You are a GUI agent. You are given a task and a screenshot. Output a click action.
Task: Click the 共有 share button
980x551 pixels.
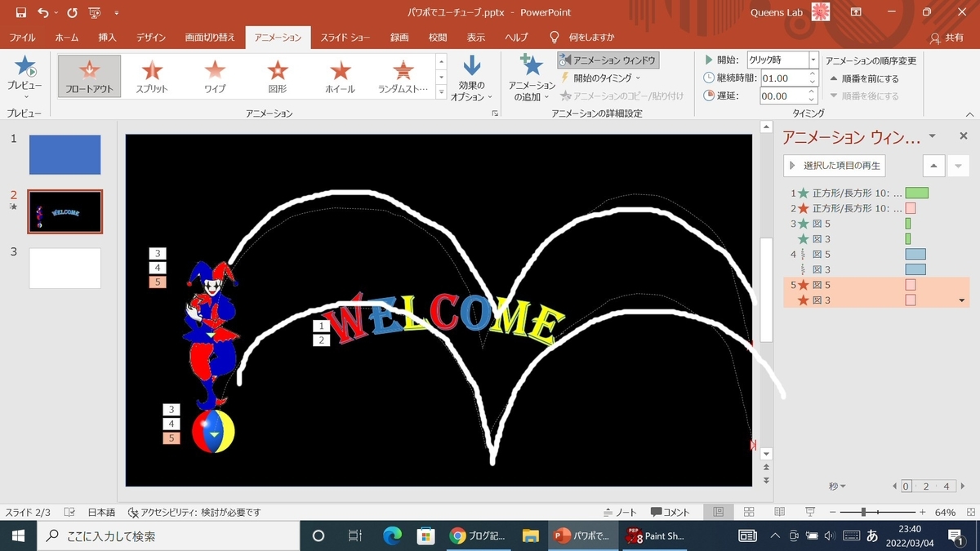click(947, 38)
